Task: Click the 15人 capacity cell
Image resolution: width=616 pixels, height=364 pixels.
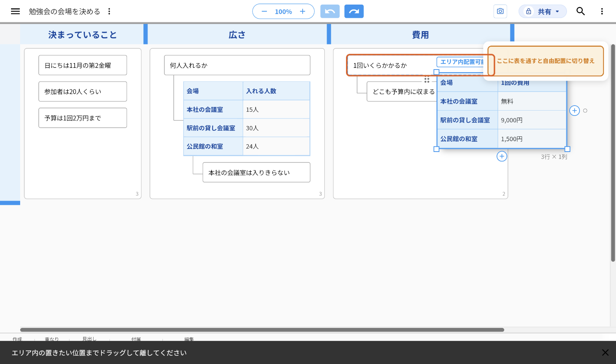Action: (276, 109)
